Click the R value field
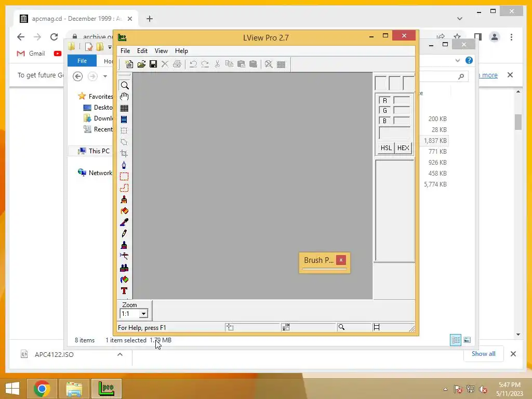Image resolution: width=532 pixels, height=399 pixels. (402, 100)
